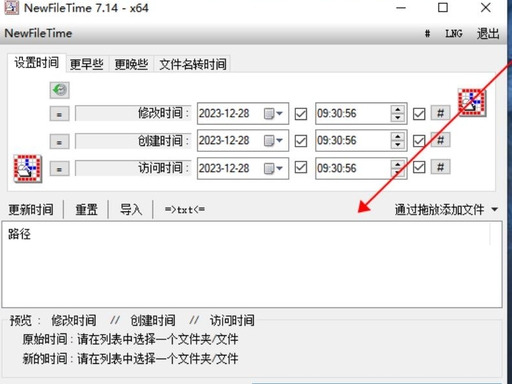This screenshot has height=384, width=512.
Task: Minimize the NewFileTime window
Action: click(x=401, y=8)
